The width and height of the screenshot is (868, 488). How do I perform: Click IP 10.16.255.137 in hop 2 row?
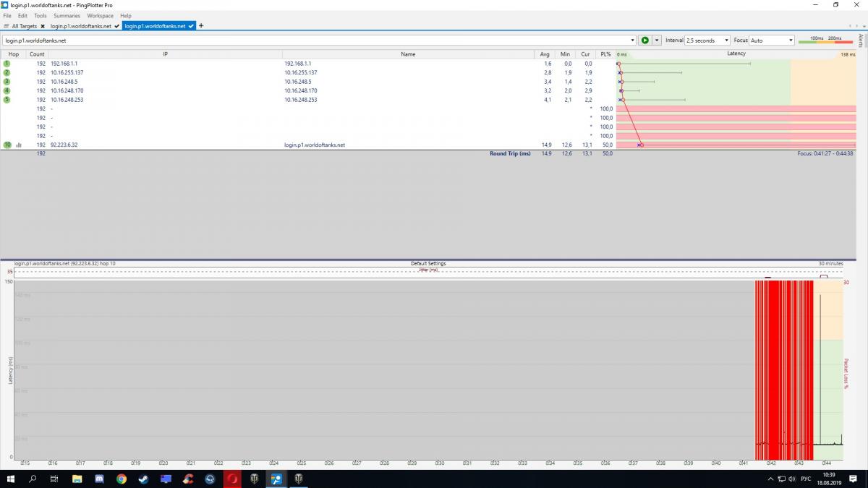(x=67, y=72)
